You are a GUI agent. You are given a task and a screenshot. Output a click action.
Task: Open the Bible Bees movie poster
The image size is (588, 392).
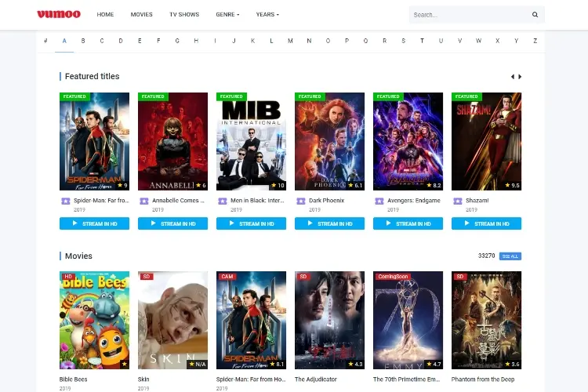(94, 321)
